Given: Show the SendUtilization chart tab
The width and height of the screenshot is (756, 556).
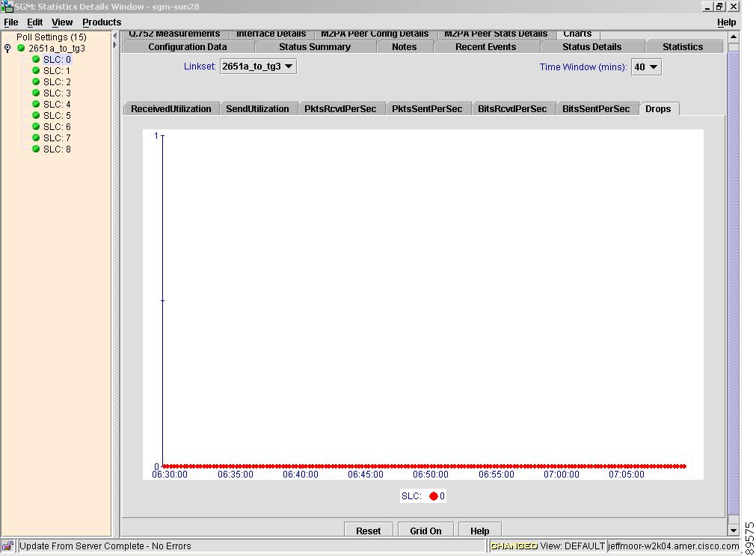Looking at the screenshot, I should point(257,109).
